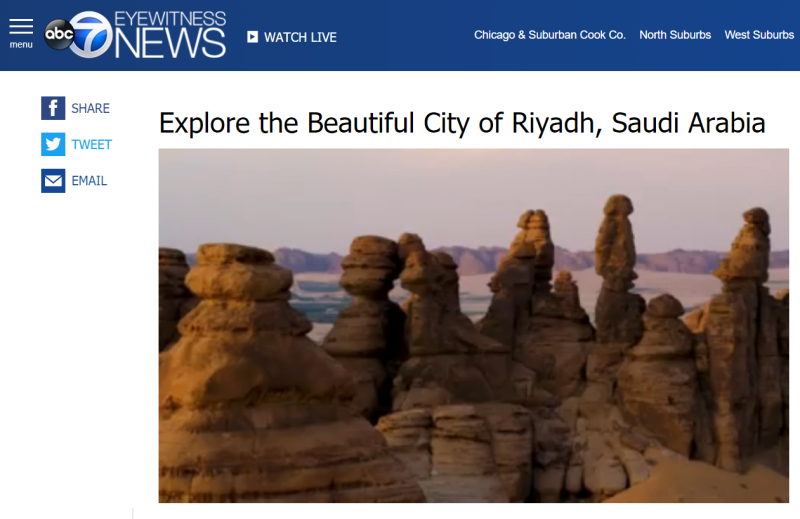This screenshot has width=800, height=519.
Task: Click the Facebook share icon
Action: click(x=53, y=108)
